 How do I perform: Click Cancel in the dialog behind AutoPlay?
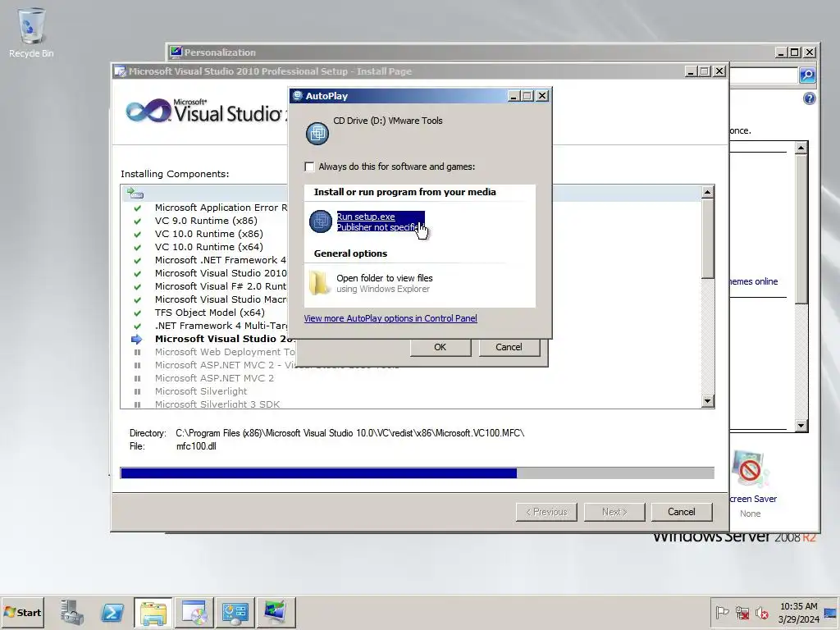[x=509, y=347]
